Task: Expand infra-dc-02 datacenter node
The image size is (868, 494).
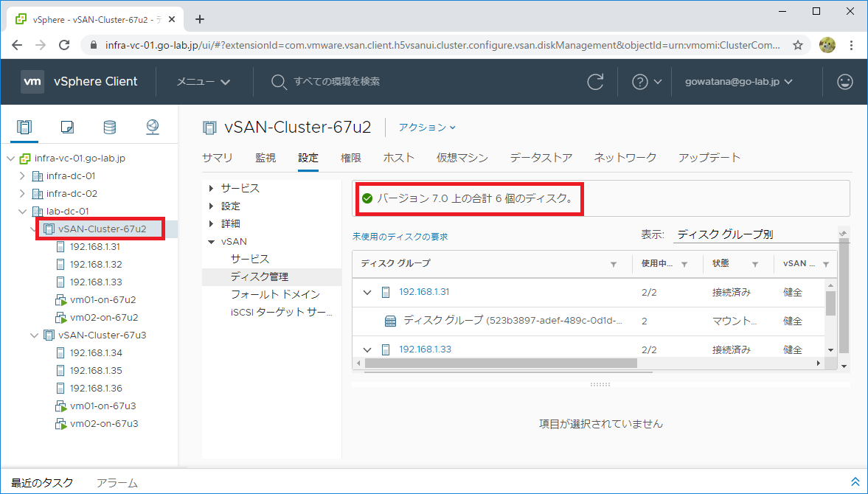Action: tap(22, 194)
